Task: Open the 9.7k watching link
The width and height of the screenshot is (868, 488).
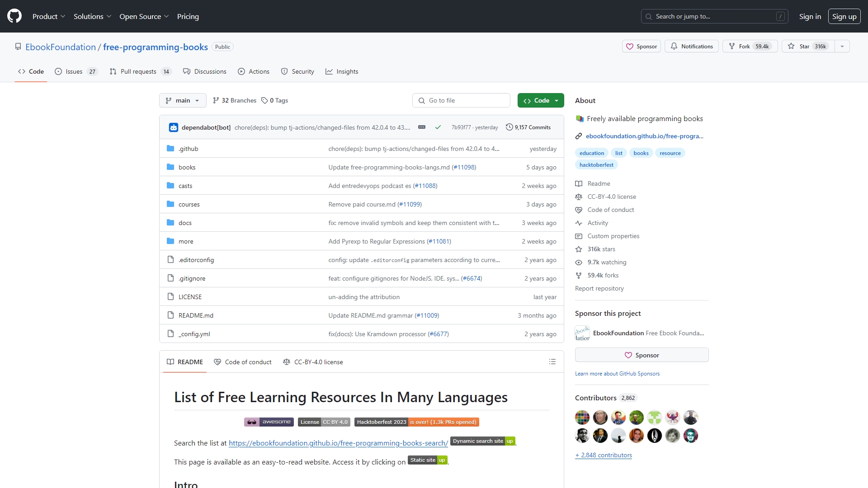Action: click(x=601, y=262)
